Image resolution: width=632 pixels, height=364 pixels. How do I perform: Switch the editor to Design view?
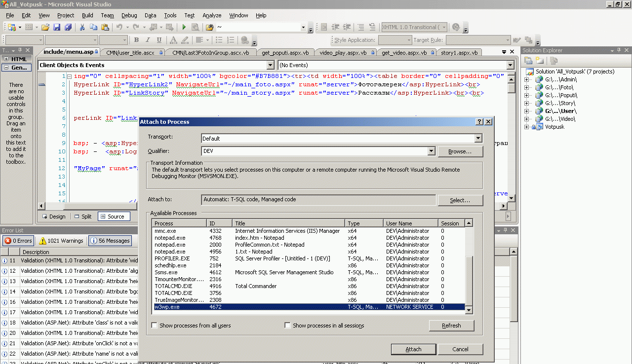[x=53, y=217]
